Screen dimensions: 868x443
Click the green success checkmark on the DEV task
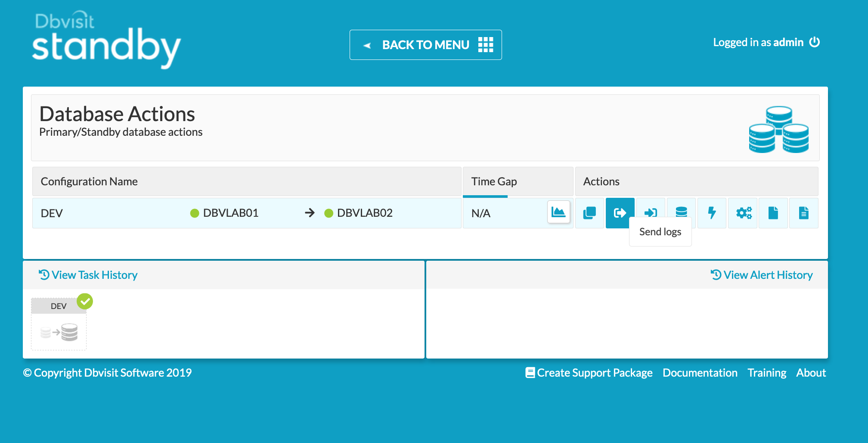[x=85, y=301]
